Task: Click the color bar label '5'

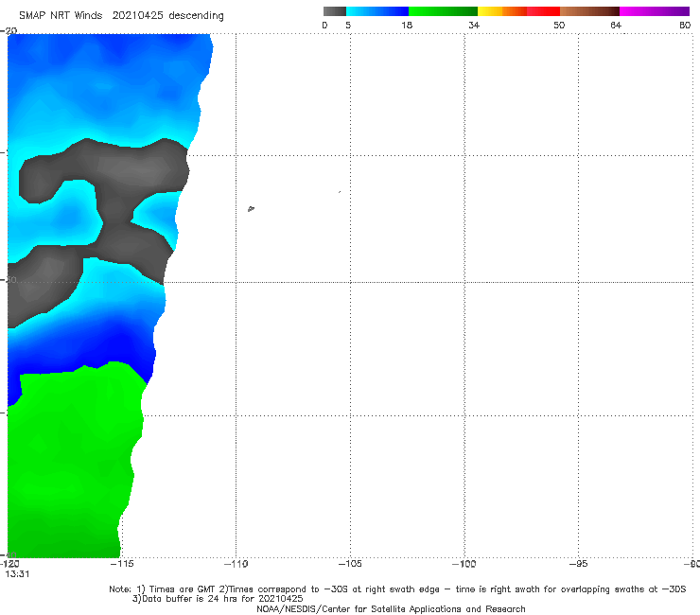Action: click(348, 26)
